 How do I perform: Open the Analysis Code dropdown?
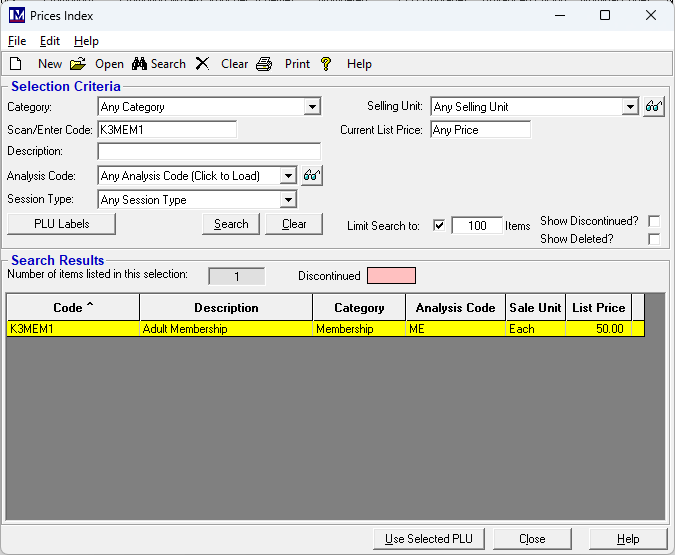(288, 176)
